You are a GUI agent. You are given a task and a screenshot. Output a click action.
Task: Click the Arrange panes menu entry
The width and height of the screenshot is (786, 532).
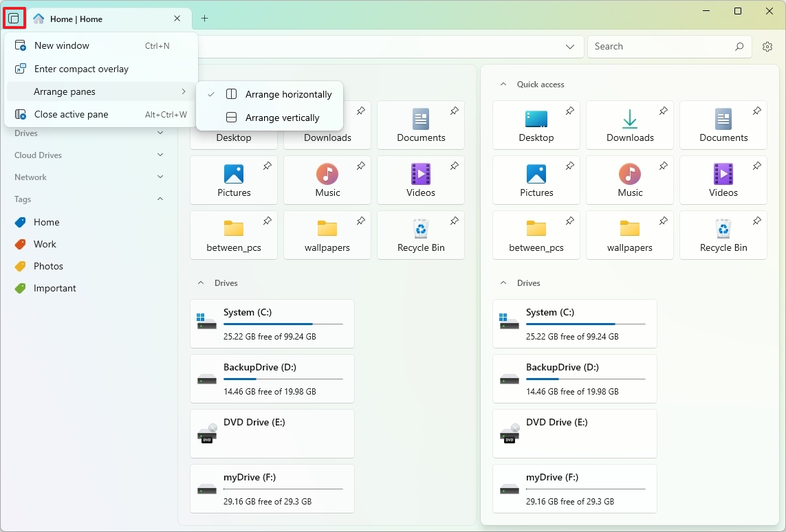pyautogui.click(x=66, y=91)
